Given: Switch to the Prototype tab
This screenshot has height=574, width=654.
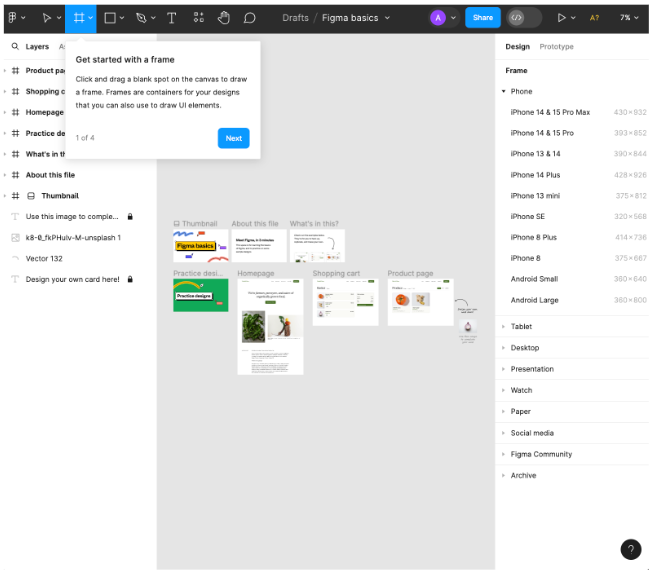Looking at the screenshot, I should click(x=556, y=47).
